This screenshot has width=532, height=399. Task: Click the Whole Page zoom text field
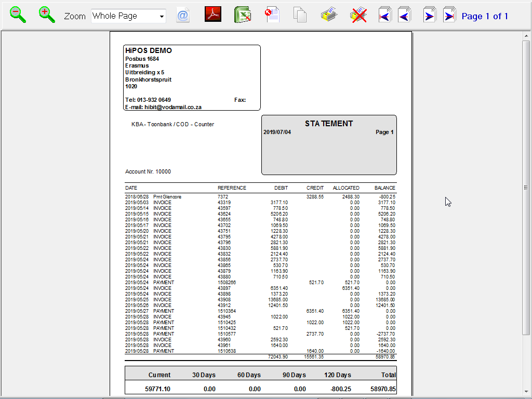coord(124,16)
